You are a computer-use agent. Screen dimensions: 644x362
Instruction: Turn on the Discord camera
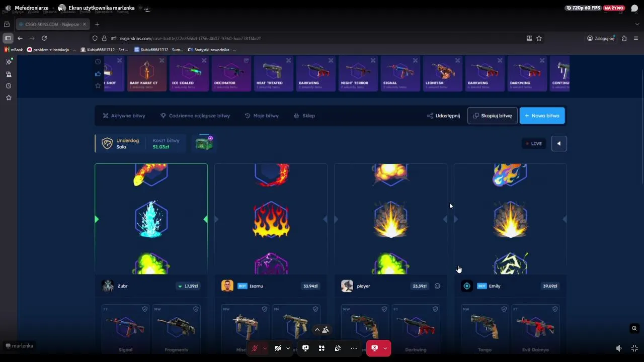click(278, 348)
